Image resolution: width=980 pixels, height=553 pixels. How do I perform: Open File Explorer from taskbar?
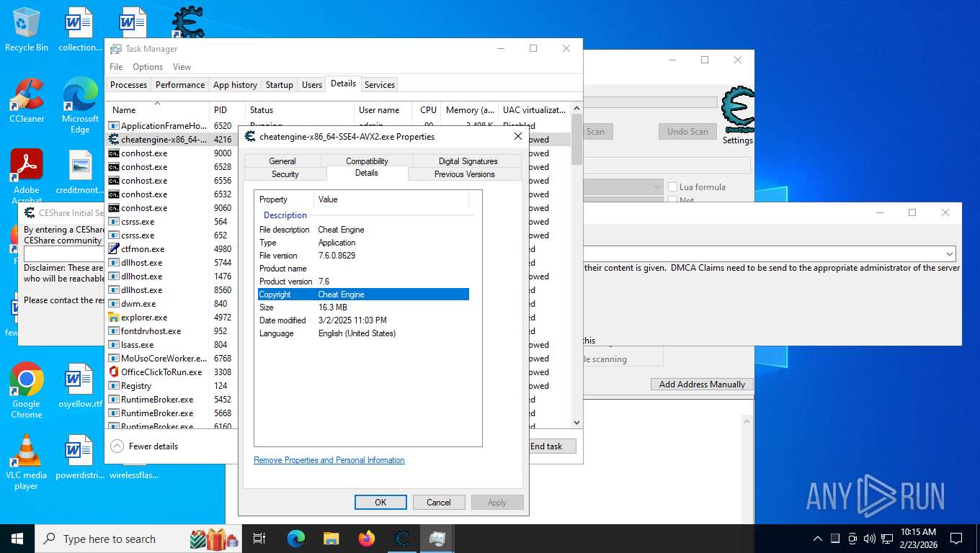pos(331,539)
